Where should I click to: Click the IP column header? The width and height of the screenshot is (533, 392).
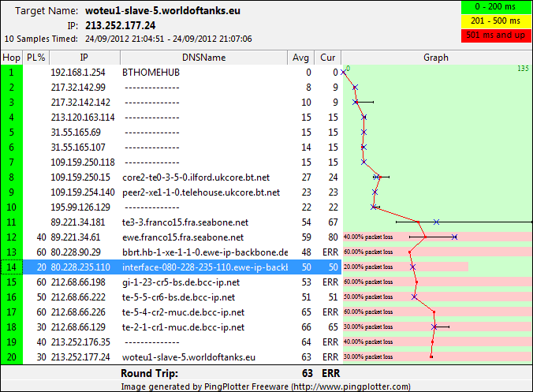click(84, 58)
